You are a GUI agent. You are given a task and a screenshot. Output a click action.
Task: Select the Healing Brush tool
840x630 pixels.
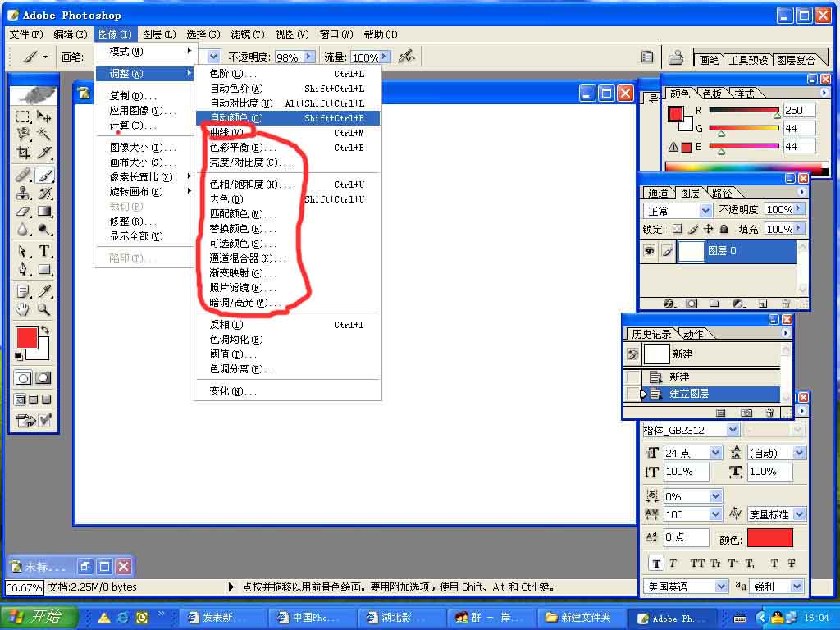point(22,175)
